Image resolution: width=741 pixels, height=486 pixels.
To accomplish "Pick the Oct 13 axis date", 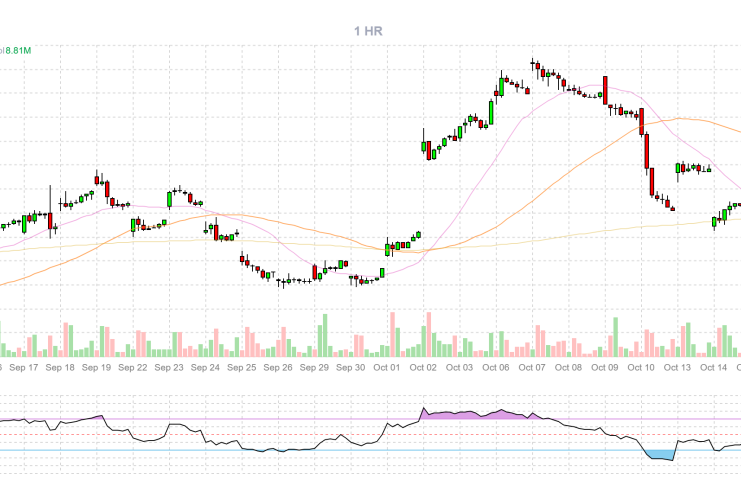I will tap(677, 368).
